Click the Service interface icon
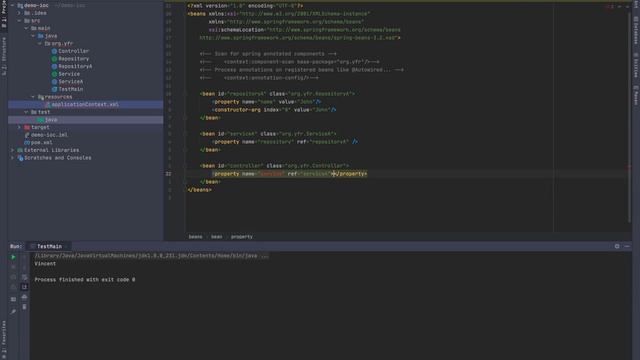Screen dimensions: 640x360 tap(54, 74)
